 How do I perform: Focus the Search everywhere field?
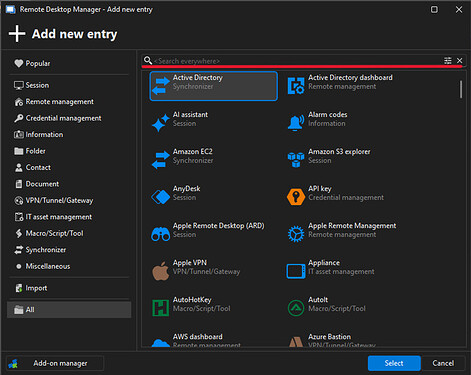pyautogui.click(x=297, y=61)
